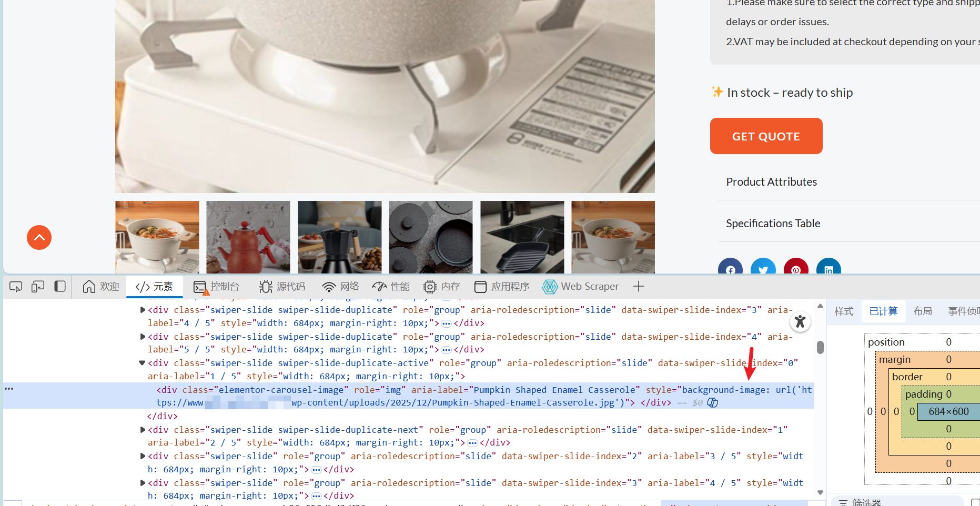Click the copy icon next to the selected div
This screenshot has width=980, height=506.
click(713, 402)
